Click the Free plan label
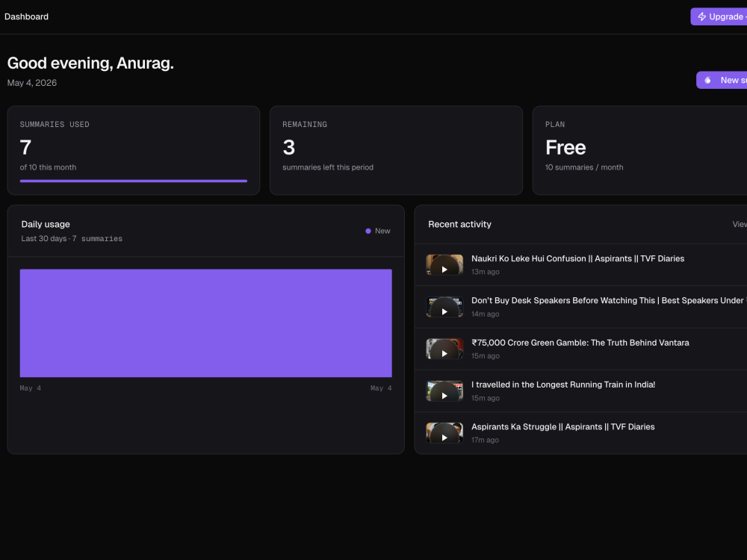The height and width of the screenshot is (560, 747). coord(565,148)
